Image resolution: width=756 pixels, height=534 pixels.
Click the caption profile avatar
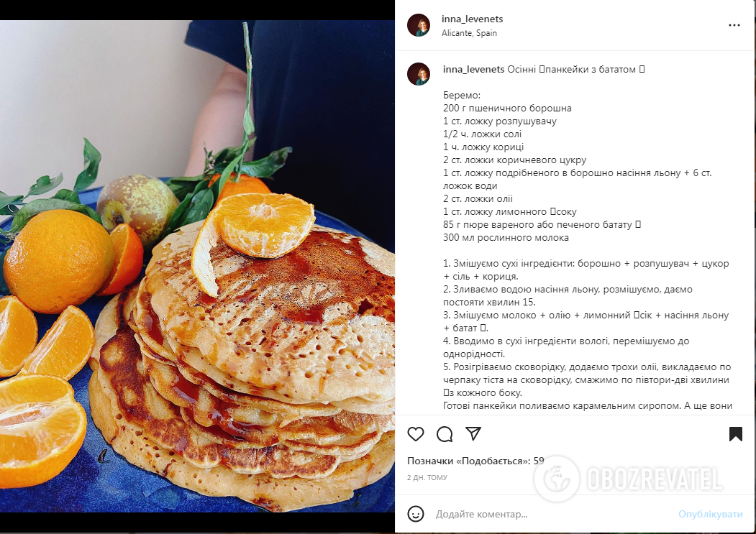[x=419, y=74]
